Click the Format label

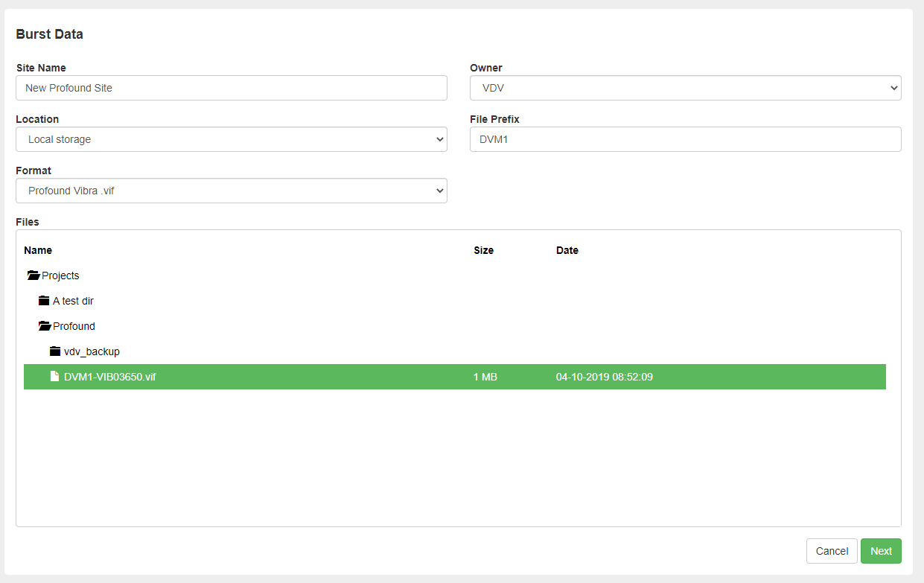coord(34,171)
